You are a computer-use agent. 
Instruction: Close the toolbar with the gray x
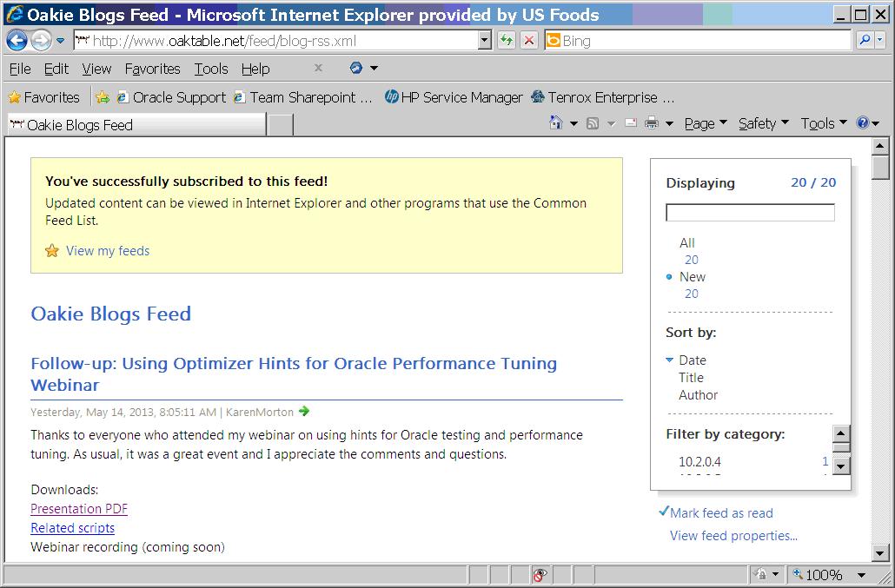point(319,68)
